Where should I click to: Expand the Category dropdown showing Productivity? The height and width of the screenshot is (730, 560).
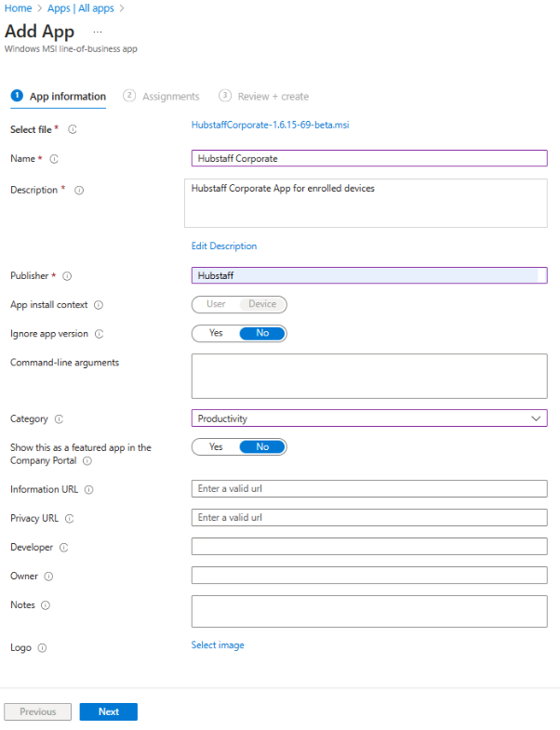point(369,418)
